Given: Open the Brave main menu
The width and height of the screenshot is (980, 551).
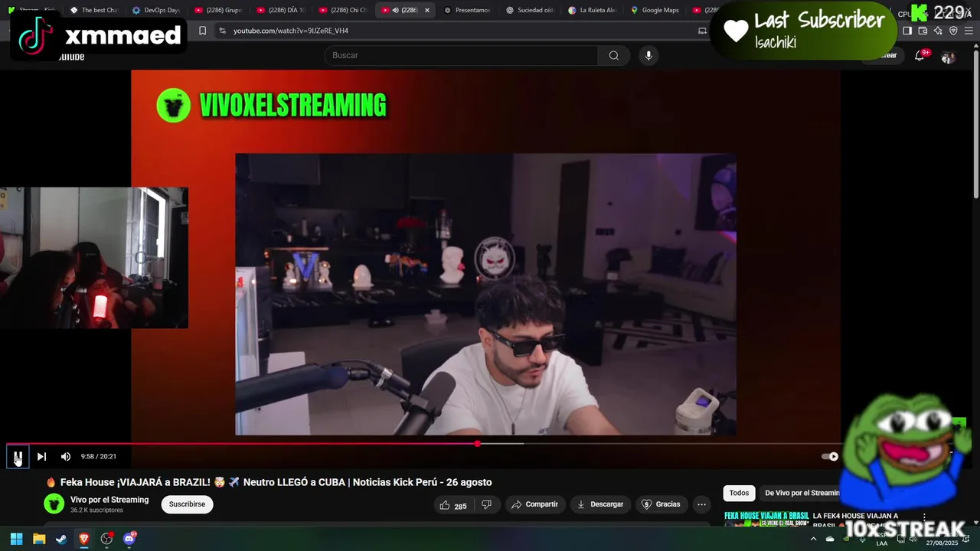Looking at the screenshot, I should tap(969, 31).
